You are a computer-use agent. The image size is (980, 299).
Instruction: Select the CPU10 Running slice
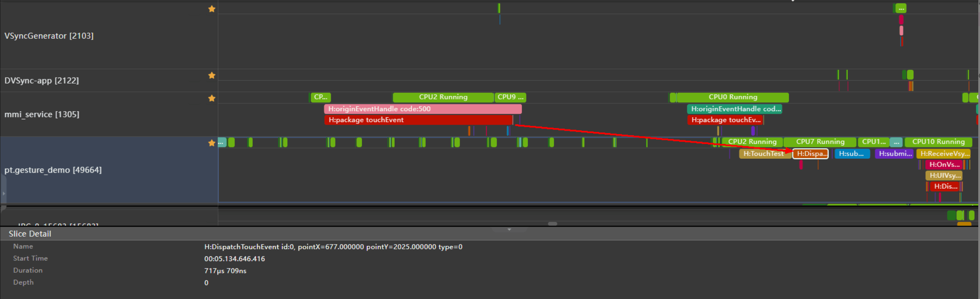[938, 142]
